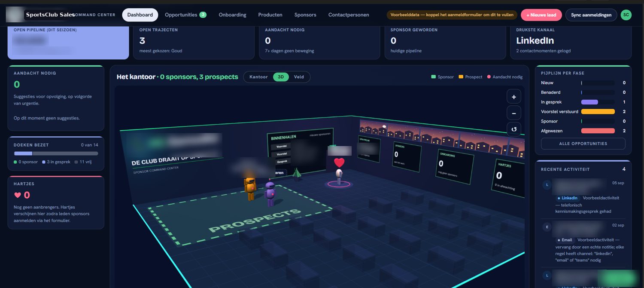The image size is (644, 288).
Task: Click the L avatar beside LinkedIn activity
Action: [547, 185]
